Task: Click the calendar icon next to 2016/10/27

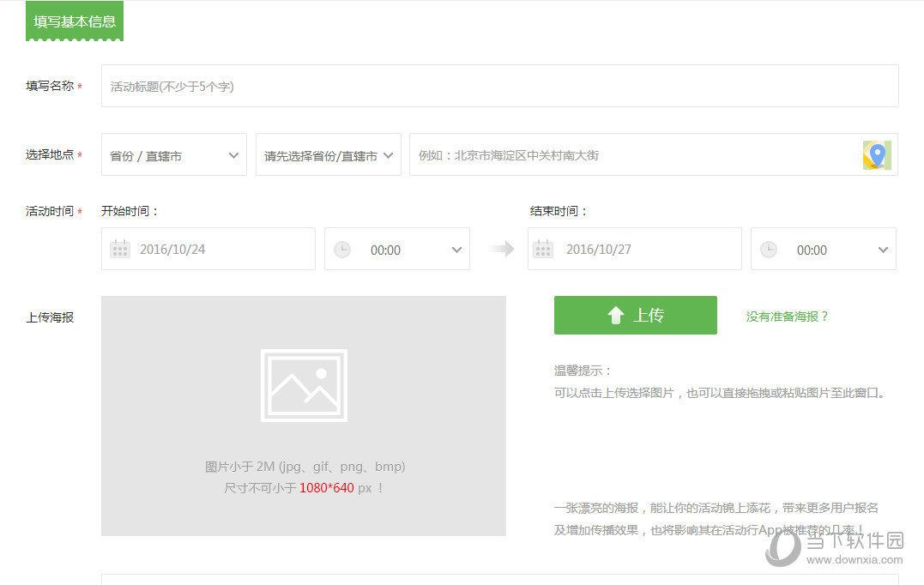Action: (543, 249)
